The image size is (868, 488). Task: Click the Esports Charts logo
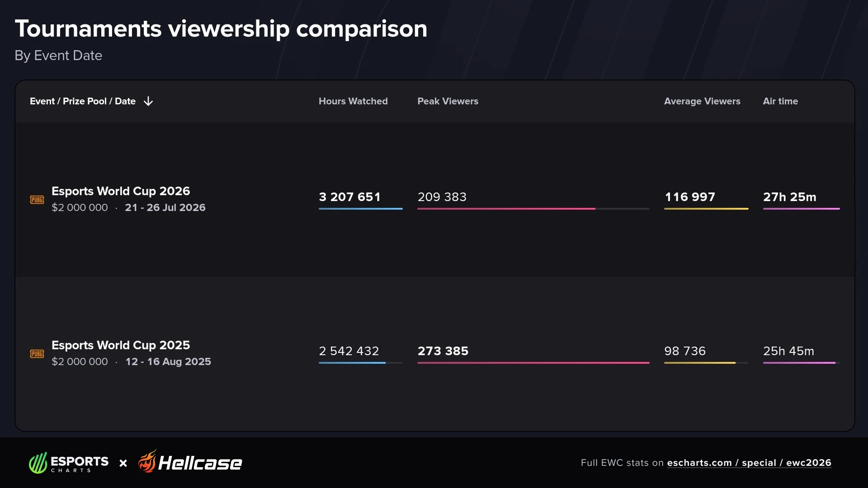[69, 463]
